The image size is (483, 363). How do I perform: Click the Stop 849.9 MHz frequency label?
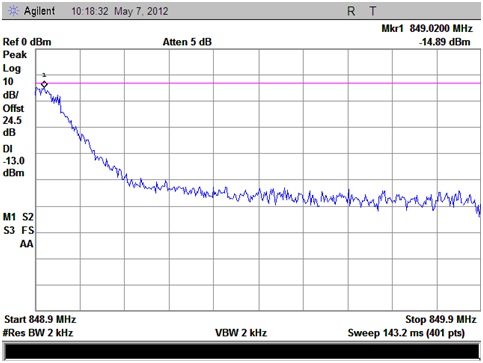click(441, 319)
